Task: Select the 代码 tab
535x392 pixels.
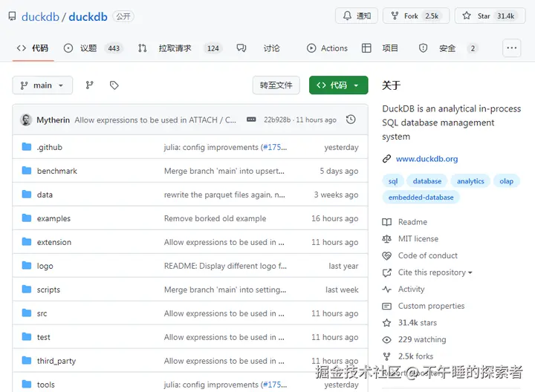Action: (33, 48)
